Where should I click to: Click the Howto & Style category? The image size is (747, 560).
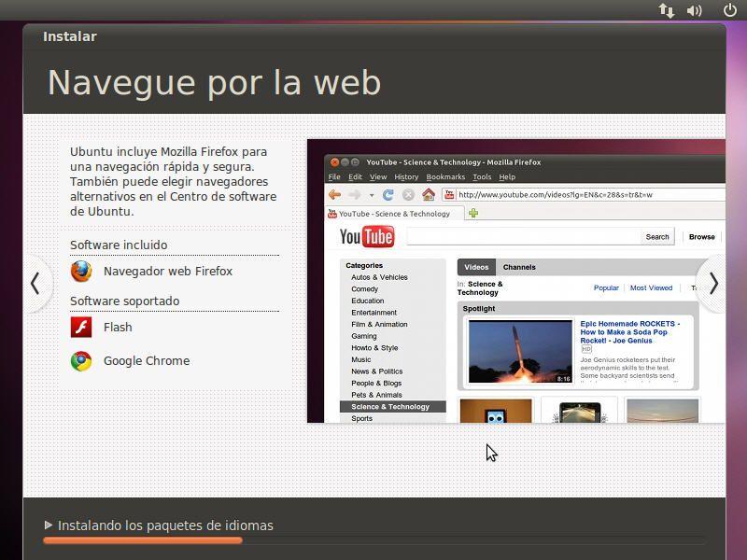pyautogui.click(x=374, y=347)
